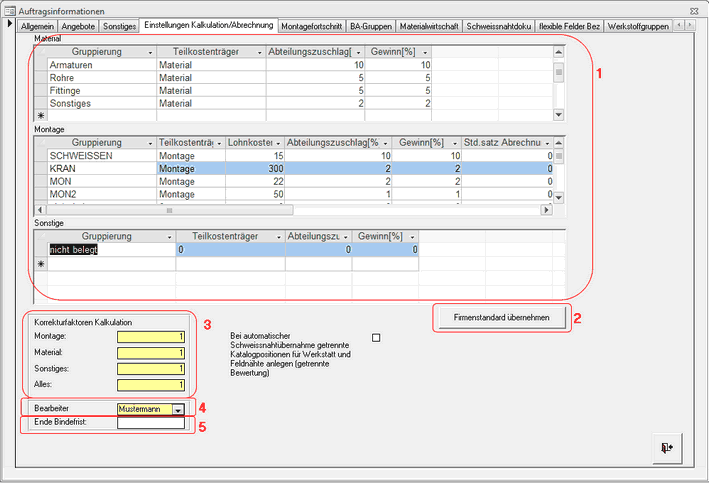
Task: Click right arrow of Montage horizontal scrollbar
Action: (546, 211)
